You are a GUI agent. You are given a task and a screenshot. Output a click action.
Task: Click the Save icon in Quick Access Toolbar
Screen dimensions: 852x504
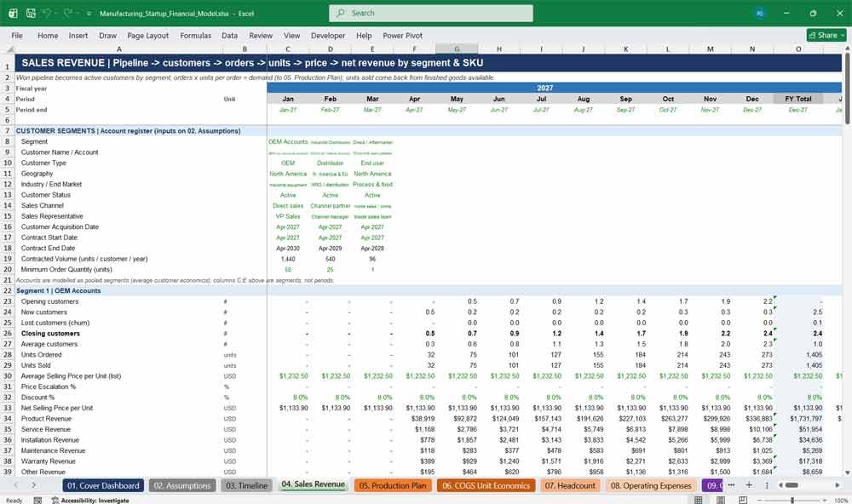click(31, 13)
